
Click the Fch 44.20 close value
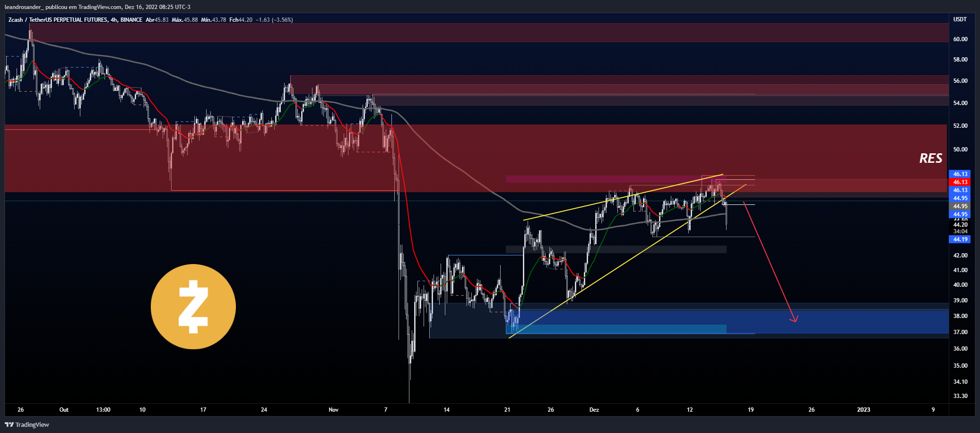coord(241,20)
